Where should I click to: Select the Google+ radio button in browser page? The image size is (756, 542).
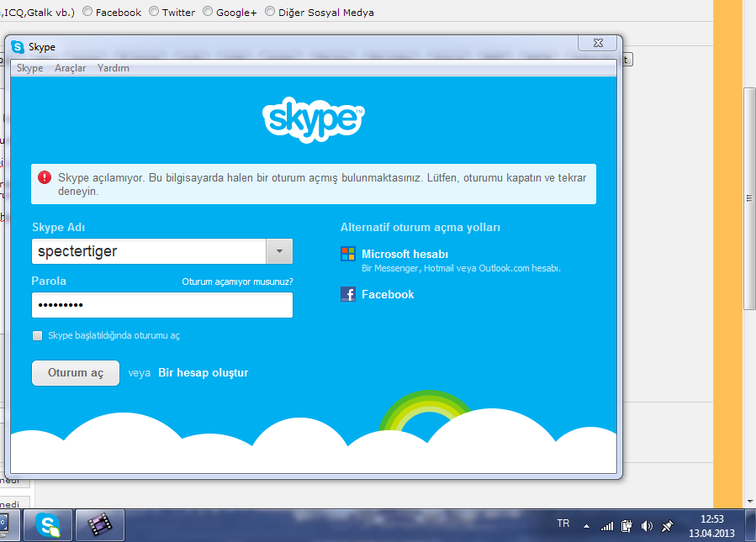[x=208, y=11]
